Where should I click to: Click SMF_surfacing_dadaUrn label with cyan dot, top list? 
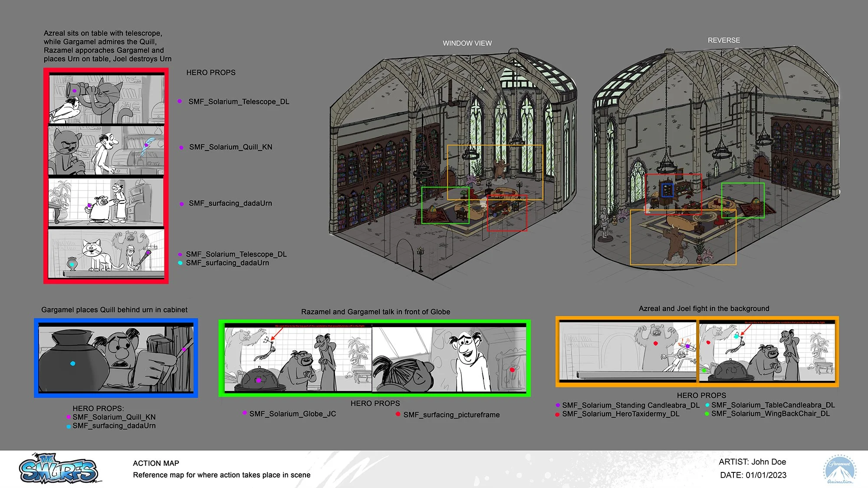227,263
